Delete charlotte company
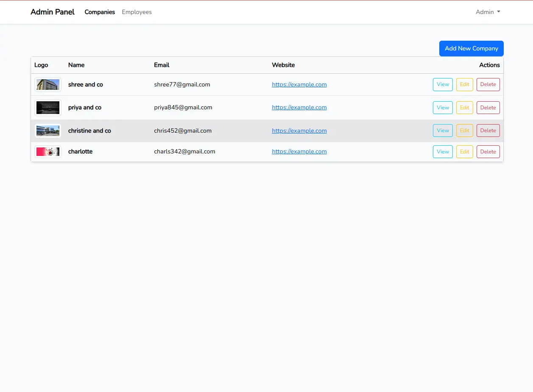Viewport: 533px width, 392px height. (x=488, y=152)
